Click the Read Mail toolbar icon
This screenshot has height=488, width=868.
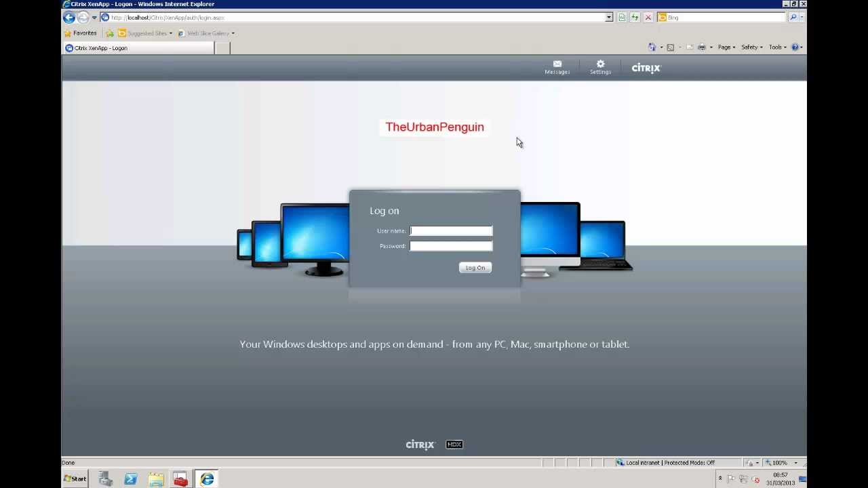click(690, 47)
